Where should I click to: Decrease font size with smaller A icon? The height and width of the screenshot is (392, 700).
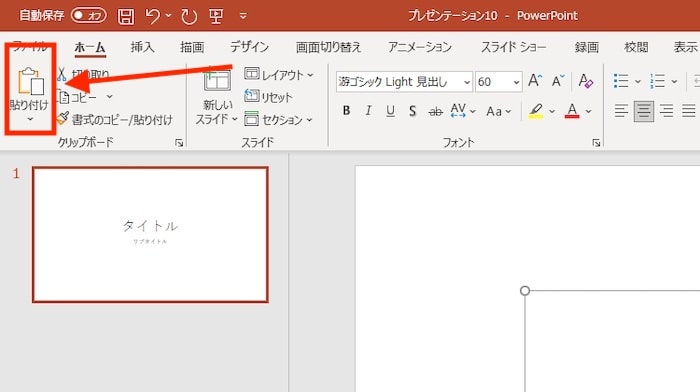click(x=558, y=81)
